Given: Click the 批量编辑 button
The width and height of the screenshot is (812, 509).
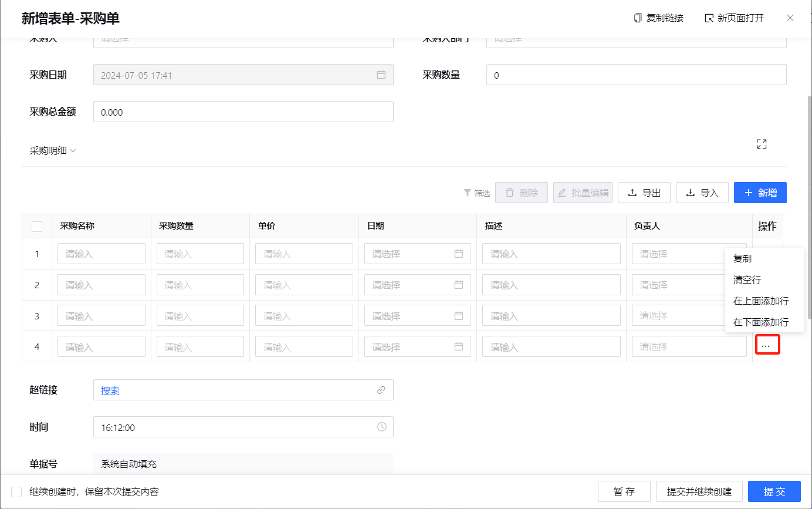Looking at the screenshot, I should point(583,193).
